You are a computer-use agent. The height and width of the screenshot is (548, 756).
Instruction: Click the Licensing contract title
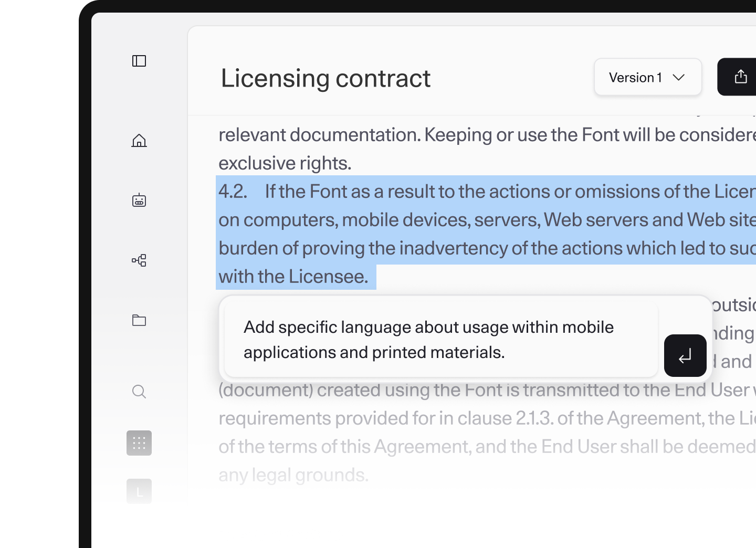tap(325, 79)
